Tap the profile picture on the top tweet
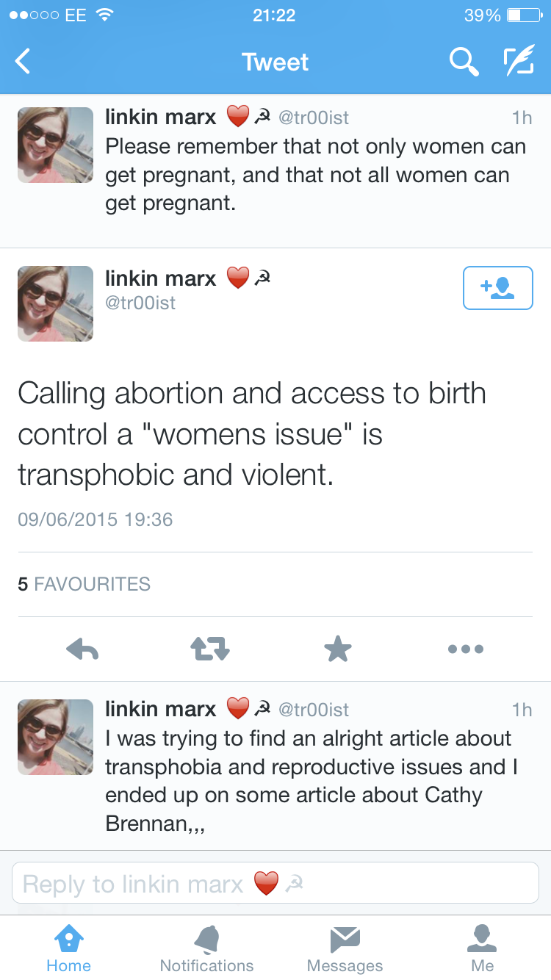Viewport: 551px width, 980px height. pyautogui.click(x=56, y=145)
